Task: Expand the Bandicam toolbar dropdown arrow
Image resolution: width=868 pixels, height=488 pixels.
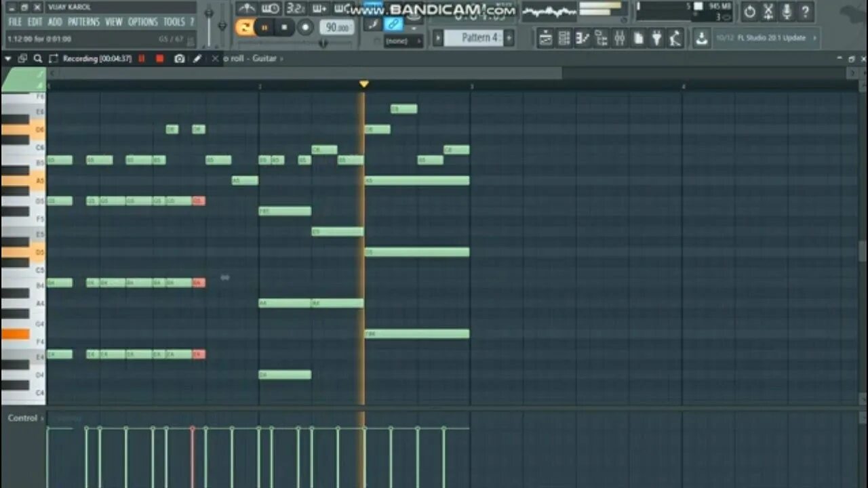Action: point(8,59)
